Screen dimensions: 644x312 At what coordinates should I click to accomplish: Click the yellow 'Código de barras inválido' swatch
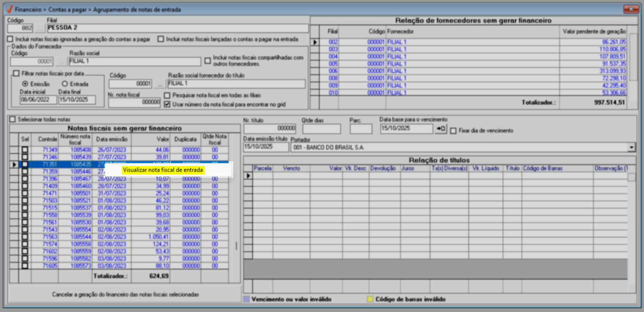[x=370, y=299]
